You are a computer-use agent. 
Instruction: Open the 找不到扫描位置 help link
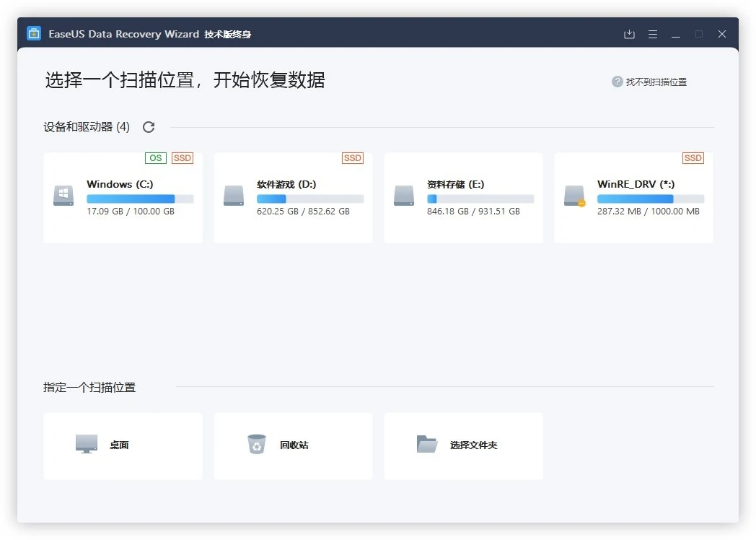[656, 82]
